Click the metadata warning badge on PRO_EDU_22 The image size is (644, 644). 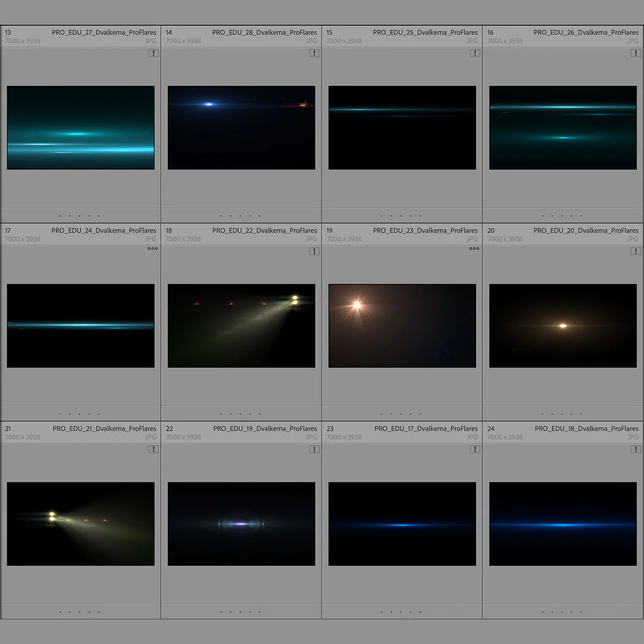(314, 251)
